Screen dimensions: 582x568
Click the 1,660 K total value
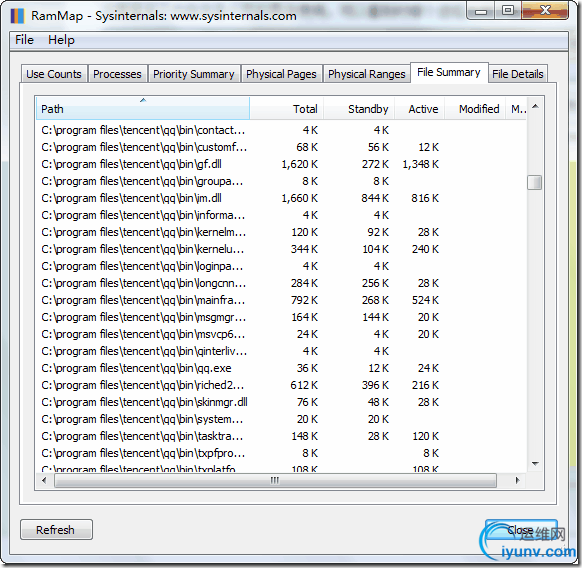tap(300, 198)
